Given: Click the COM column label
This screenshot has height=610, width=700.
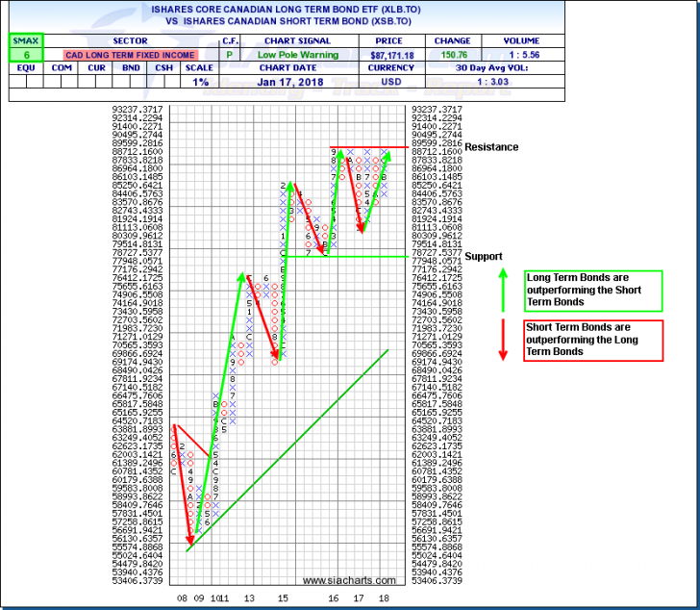Looking at the screenshot, I should (x=62, y=68).
